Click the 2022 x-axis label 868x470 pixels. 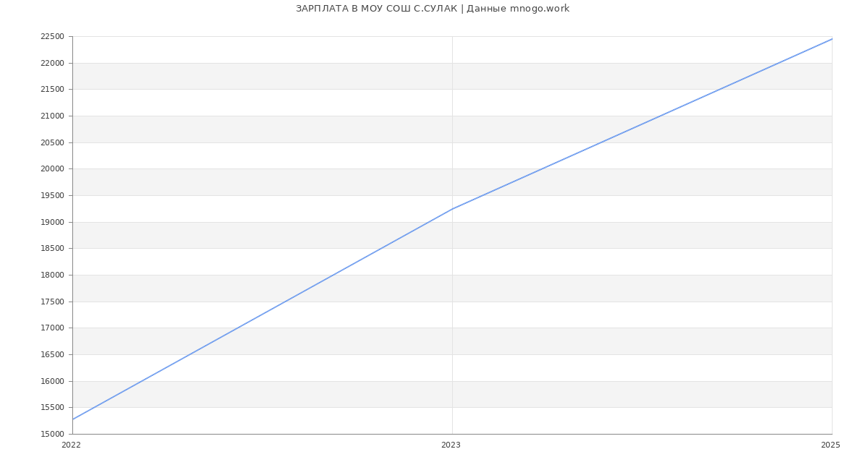[x=72, y=445]
